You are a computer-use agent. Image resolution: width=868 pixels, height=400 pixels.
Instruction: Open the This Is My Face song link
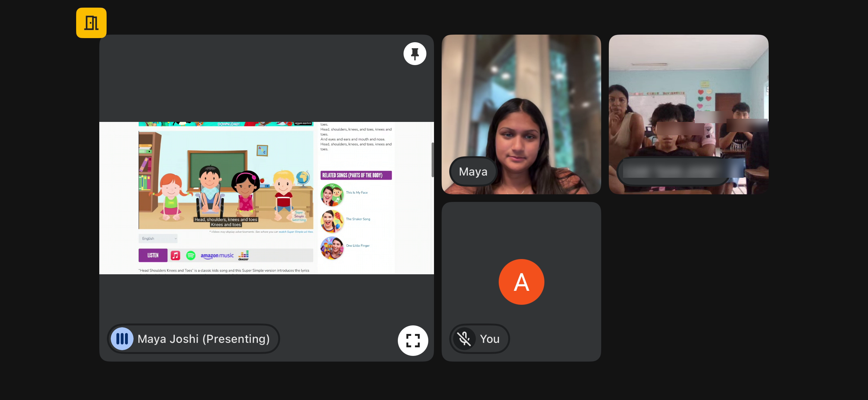357,193
